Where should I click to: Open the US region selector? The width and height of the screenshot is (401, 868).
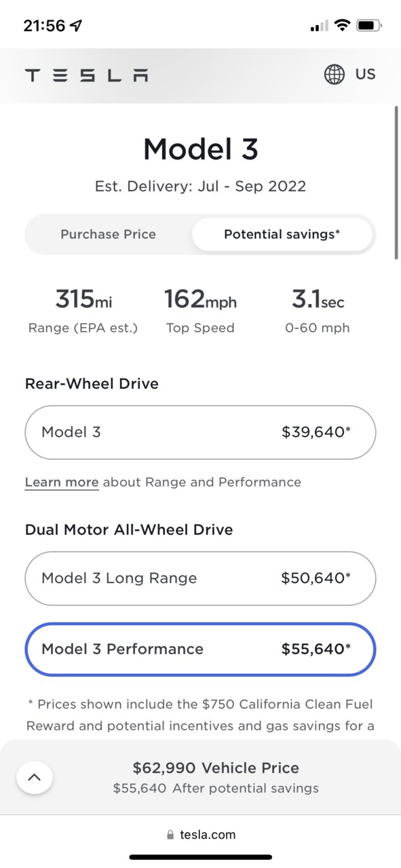point(365,75)
